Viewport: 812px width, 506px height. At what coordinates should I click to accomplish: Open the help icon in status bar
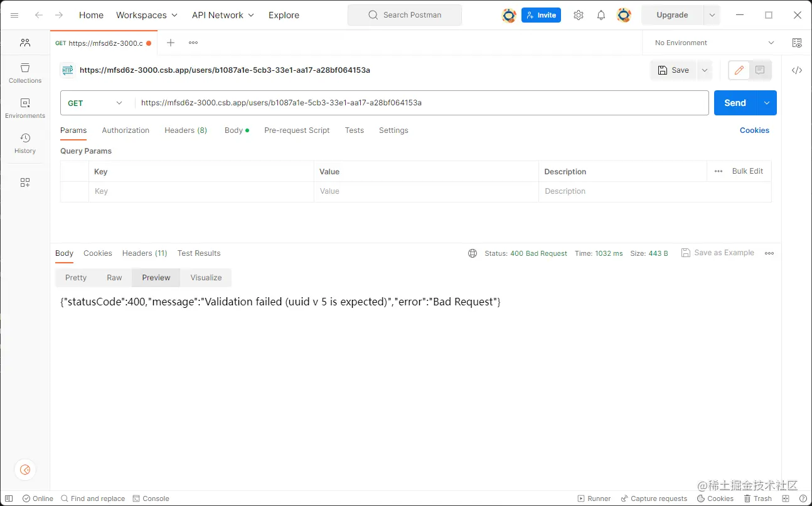click(x=803, y=498)
